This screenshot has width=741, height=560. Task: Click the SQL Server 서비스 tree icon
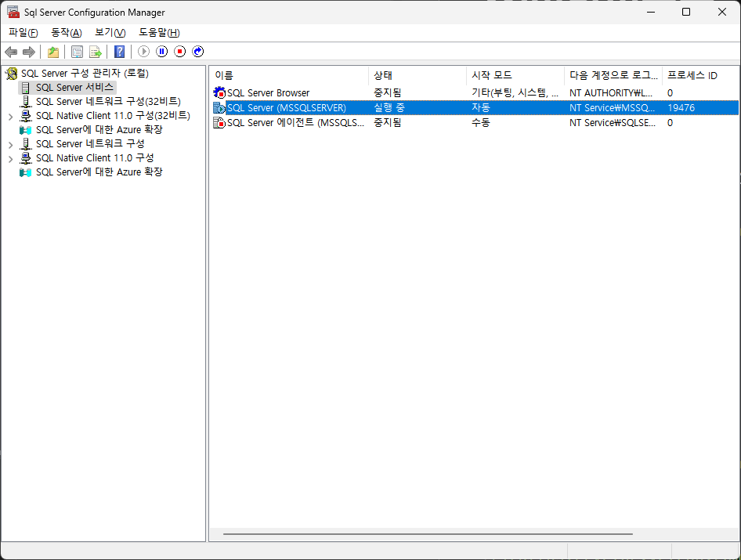click(x=26, y=88)
